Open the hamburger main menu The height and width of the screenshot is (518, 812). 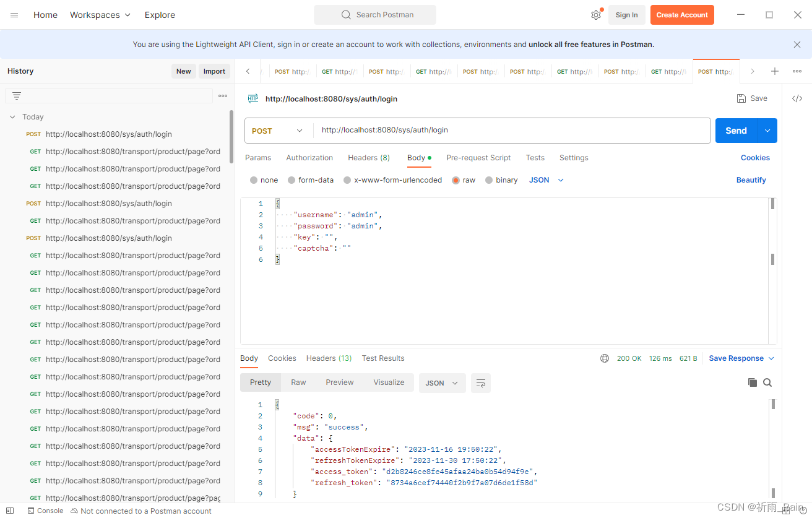coord(14,15)
